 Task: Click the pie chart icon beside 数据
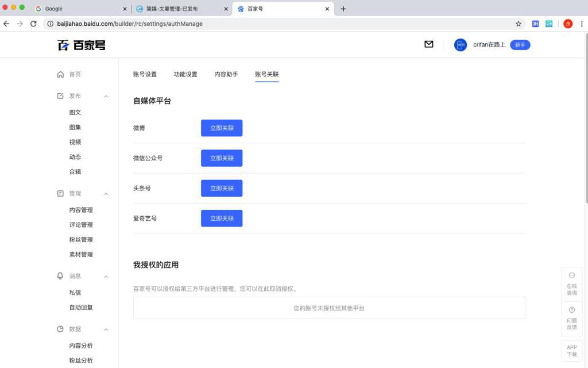pyautogui.click(x=60, y=329)
